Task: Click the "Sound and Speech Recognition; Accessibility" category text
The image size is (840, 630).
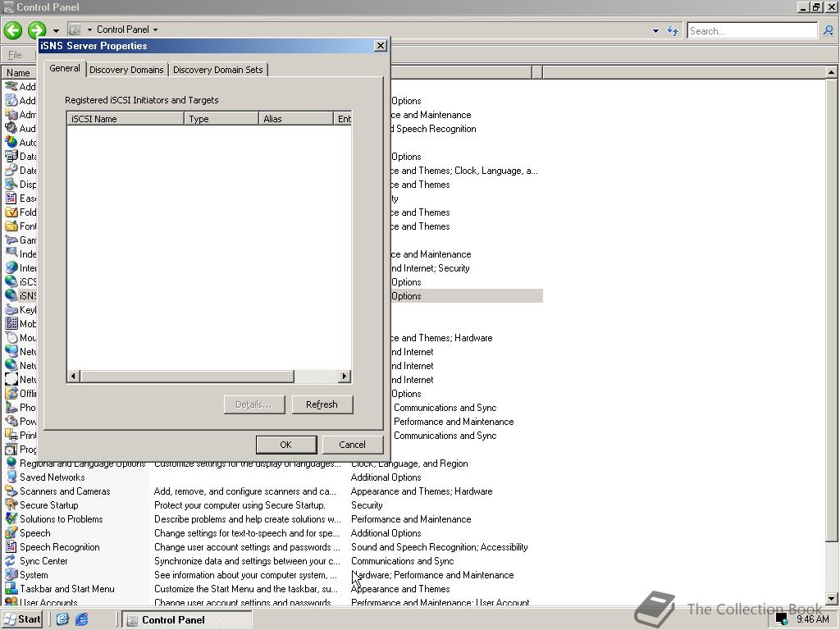Action: pos(440,547)
